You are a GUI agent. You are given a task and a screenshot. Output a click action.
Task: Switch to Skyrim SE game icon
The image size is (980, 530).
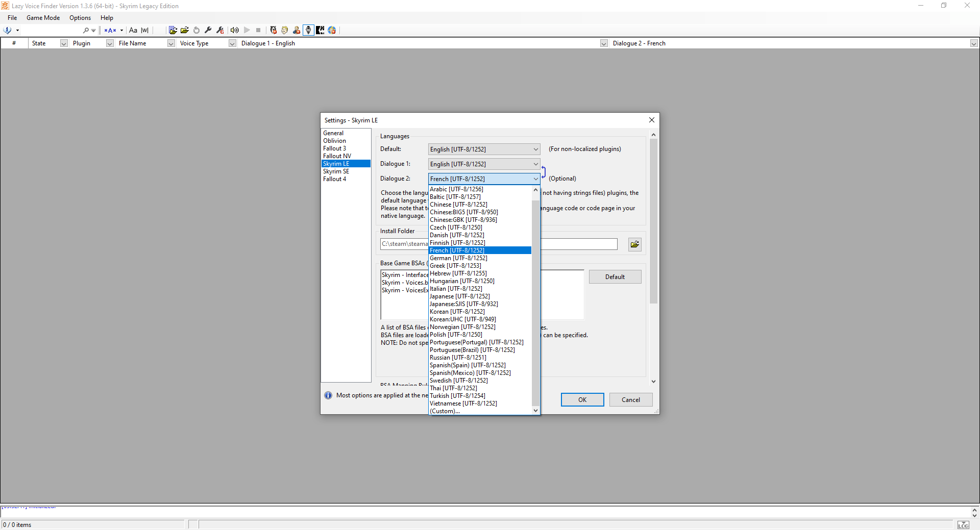point(320,30)
